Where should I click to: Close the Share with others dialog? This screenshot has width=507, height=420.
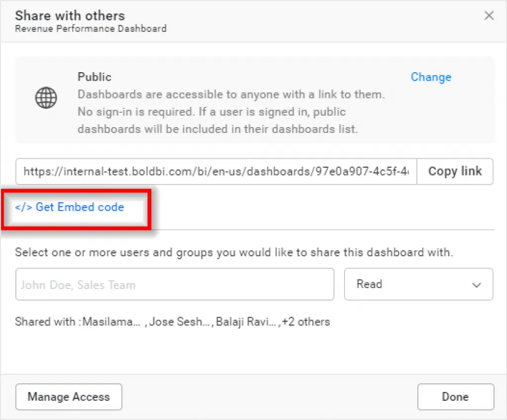click(x=489, y=16)
